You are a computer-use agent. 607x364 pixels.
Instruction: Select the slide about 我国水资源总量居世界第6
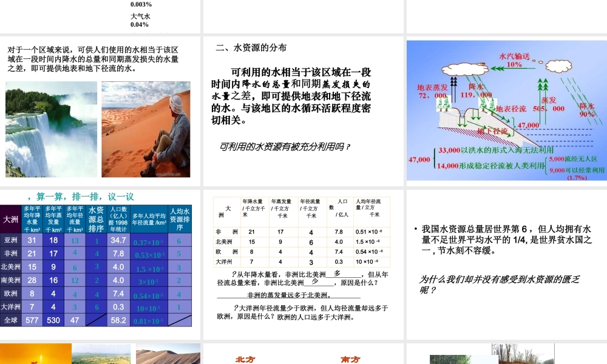507,265
